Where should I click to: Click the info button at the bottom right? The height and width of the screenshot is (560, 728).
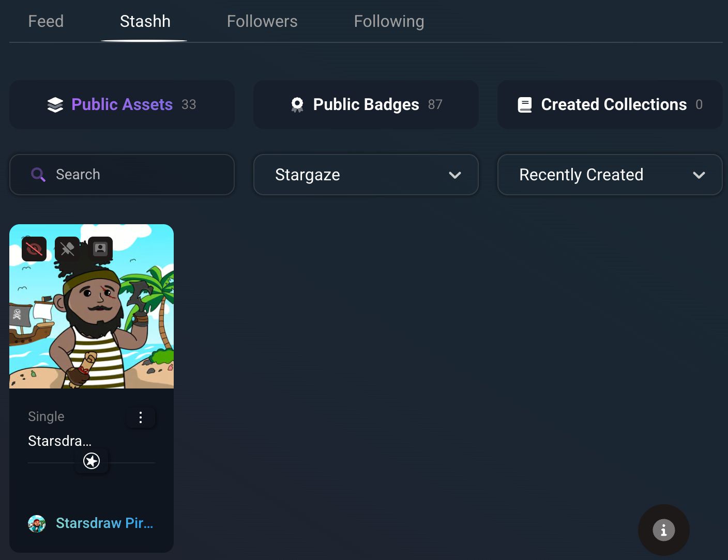pos(664,530)
